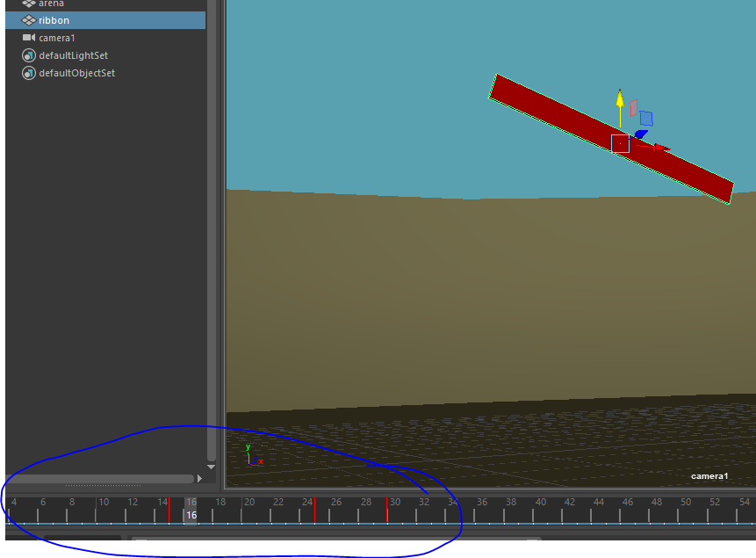Select camera1 text in the Outliner
This screenshot has height=558, width=756.
57,38
